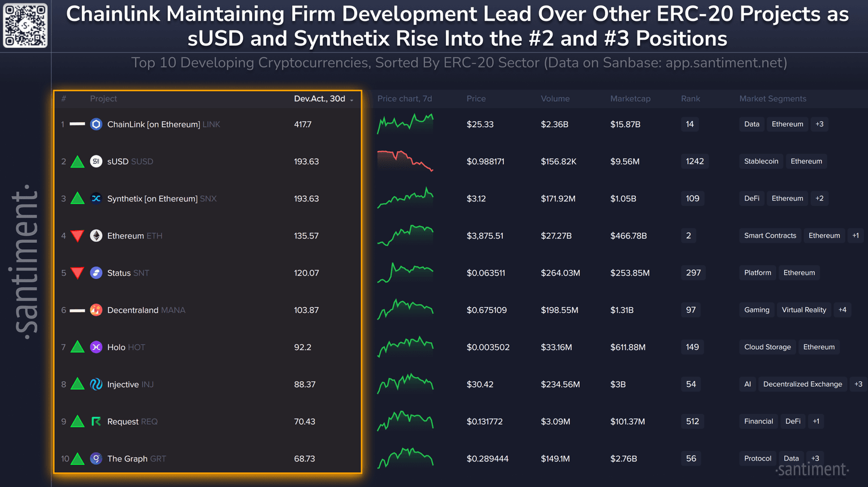Open sUSD's red 7d price chart
This screenshot has height=487, width=868.
405,161
